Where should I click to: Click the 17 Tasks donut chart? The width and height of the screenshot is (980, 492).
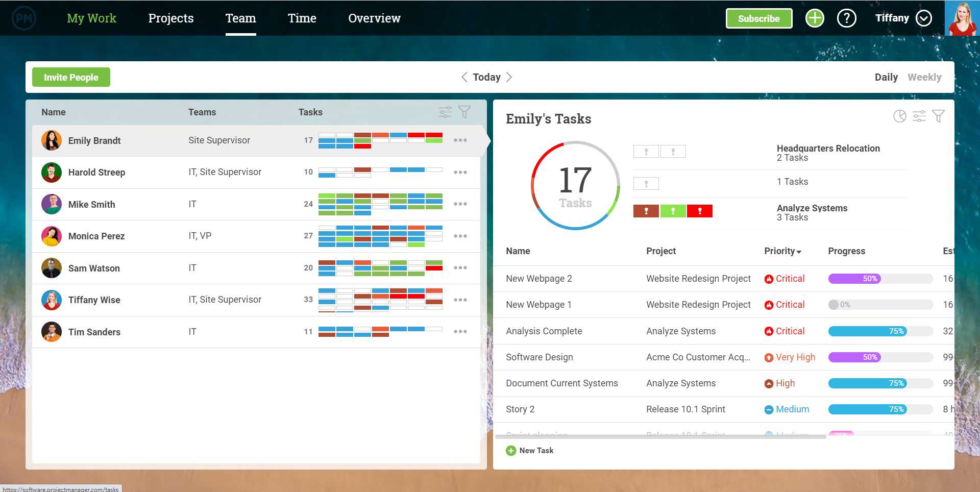click(575, 185)
